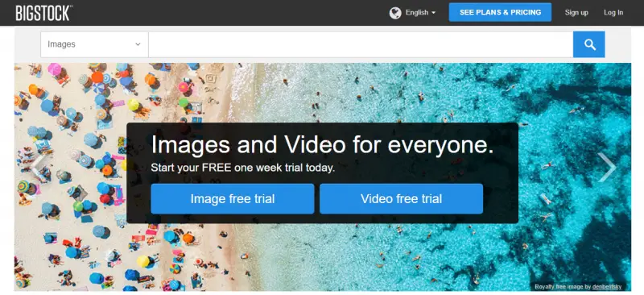The height and width of the screenshot is (295, 644).
Task: Click the magnifying glass search button
Action: click(589, 44)
